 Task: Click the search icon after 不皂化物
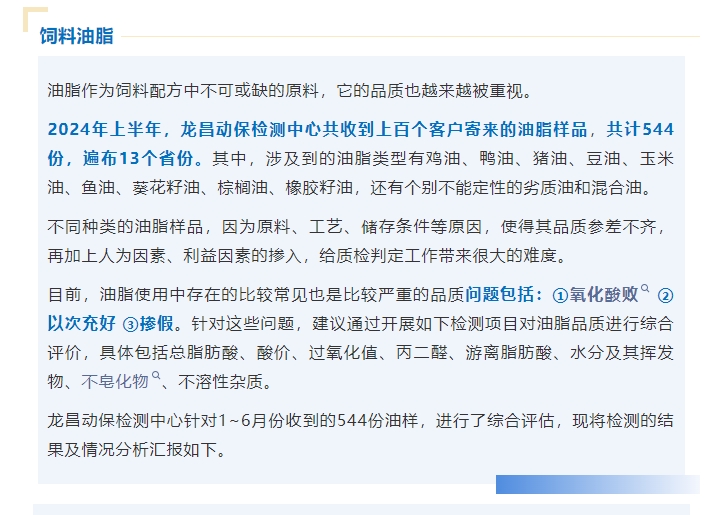tap(156, 375)
